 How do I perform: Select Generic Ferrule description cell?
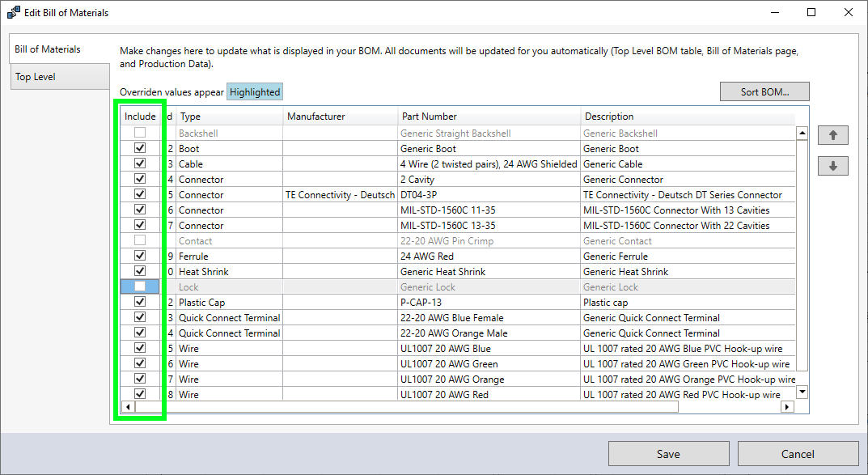(x=688, y=257)
